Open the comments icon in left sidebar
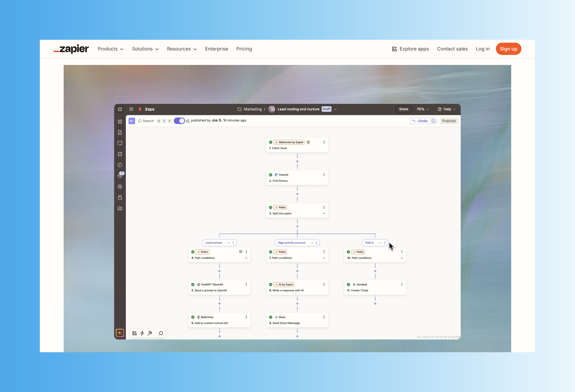 pos(120,143)
